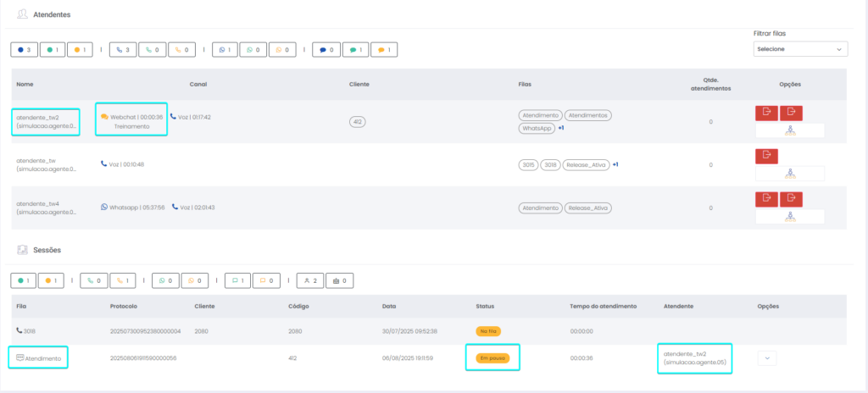
Task: Open hierarchy icon button for atendente_tw2
Action: (x=790, y=130)
